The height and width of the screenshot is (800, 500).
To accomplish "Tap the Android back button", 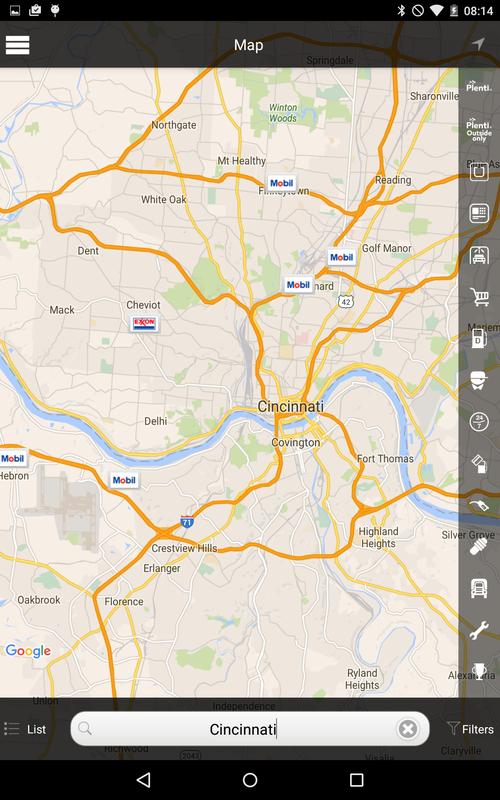I will click(x=144, y=780).
